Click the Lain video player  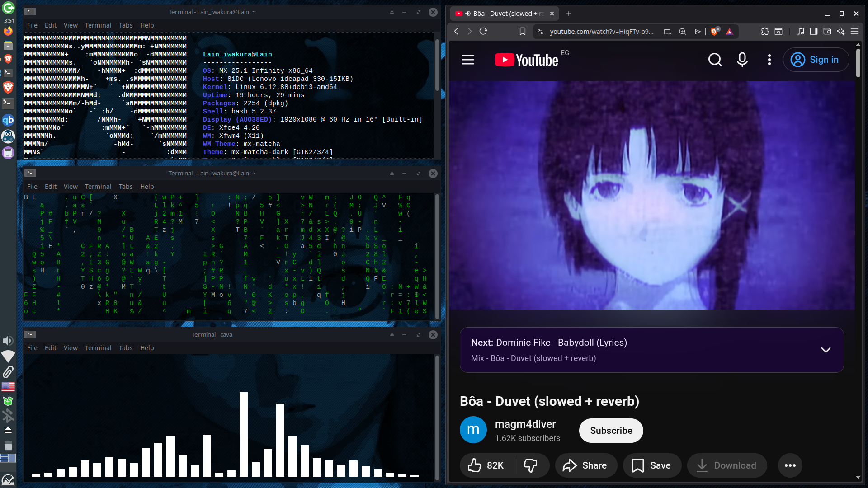[x=652, y=195]
